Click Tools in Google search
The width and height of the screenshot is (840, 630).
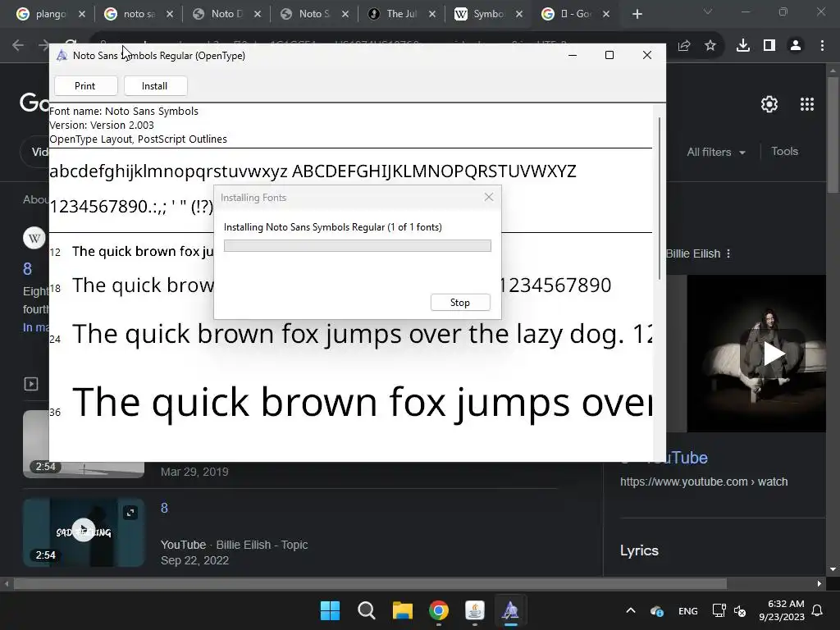784,152
